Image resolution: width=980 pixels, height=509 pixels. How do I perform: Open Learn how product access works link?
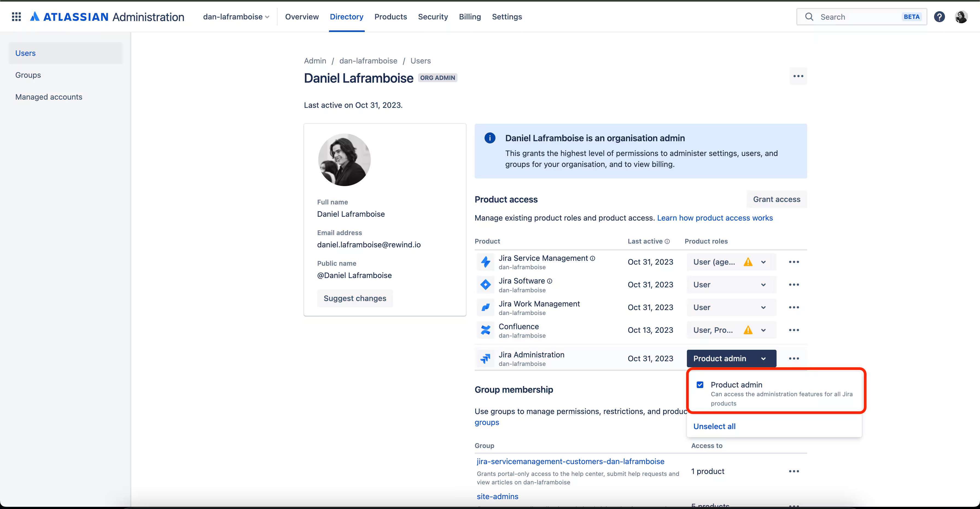715,218
